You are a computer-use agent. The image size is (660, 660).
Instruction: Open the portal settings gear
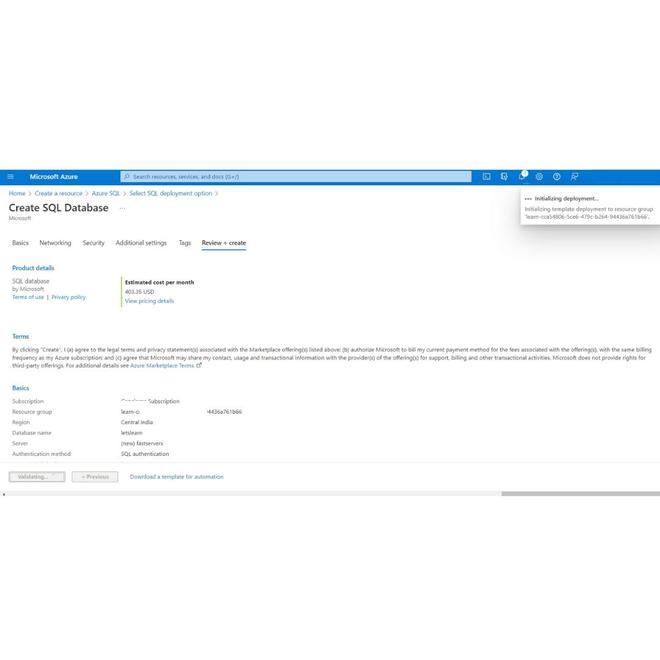coord(539,177)
